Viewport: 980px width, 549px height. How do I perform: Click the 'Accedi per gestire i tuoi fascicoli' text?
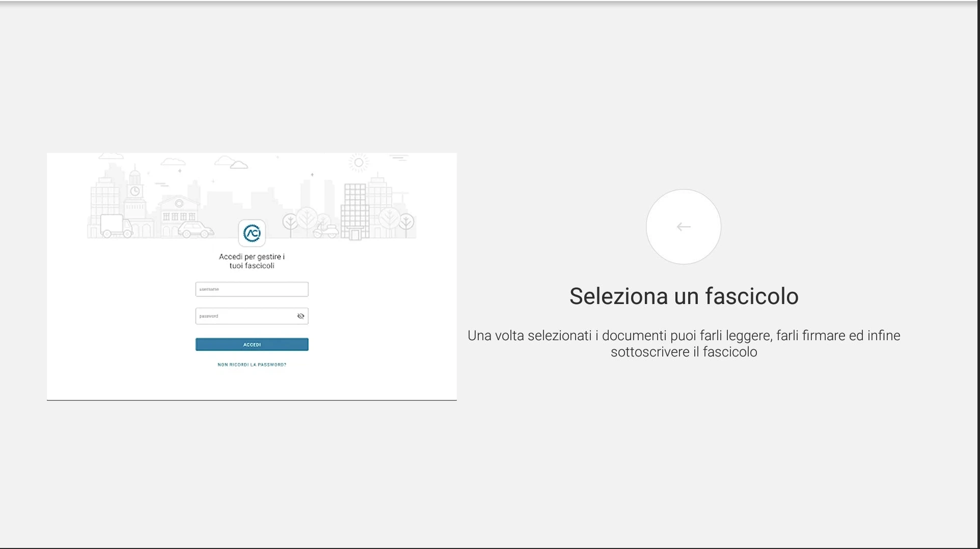[252, 261]
